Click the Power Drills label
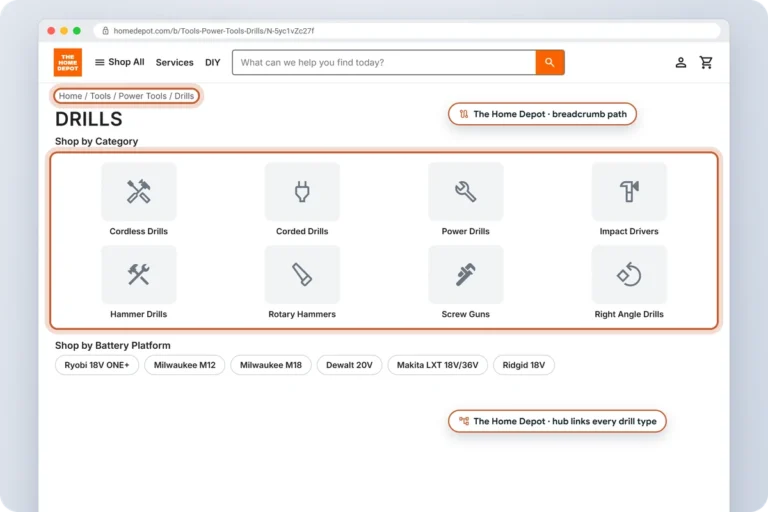Image resolution: width=768 pixels, height=512 pixels. pyautogui.click(x=466, y=231)
